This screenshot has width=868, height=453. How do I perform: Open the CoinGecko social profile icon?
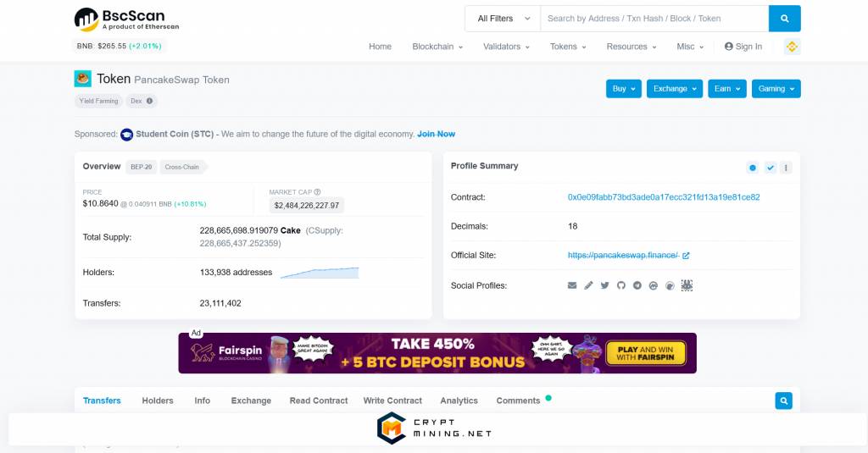click(670, 286)
